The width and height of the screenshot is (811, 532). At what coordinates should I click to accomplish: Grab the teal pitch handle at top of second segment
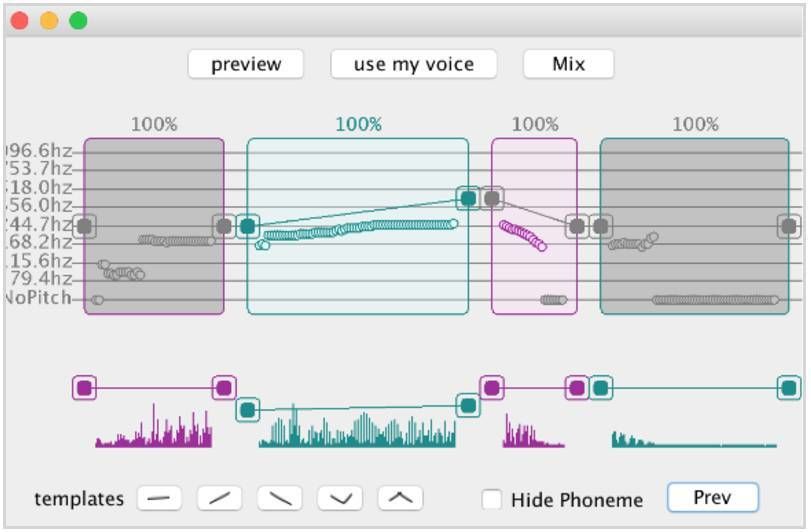[x=468, y=198]
